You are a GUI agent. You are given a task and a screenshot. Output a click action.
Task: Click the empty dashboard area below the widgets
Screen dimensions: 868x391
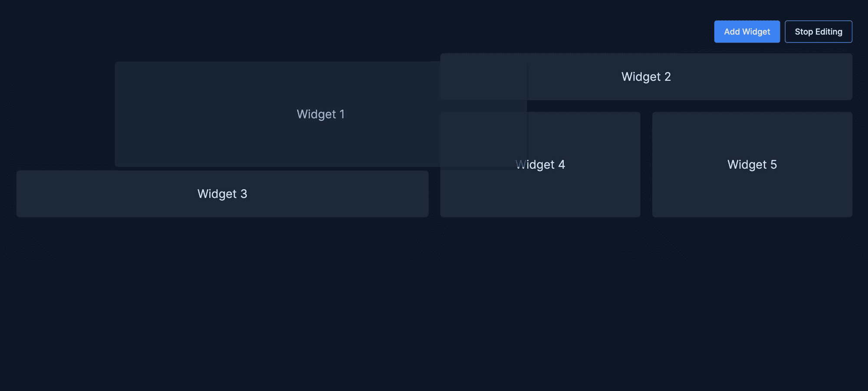click(x=434, y=304)
